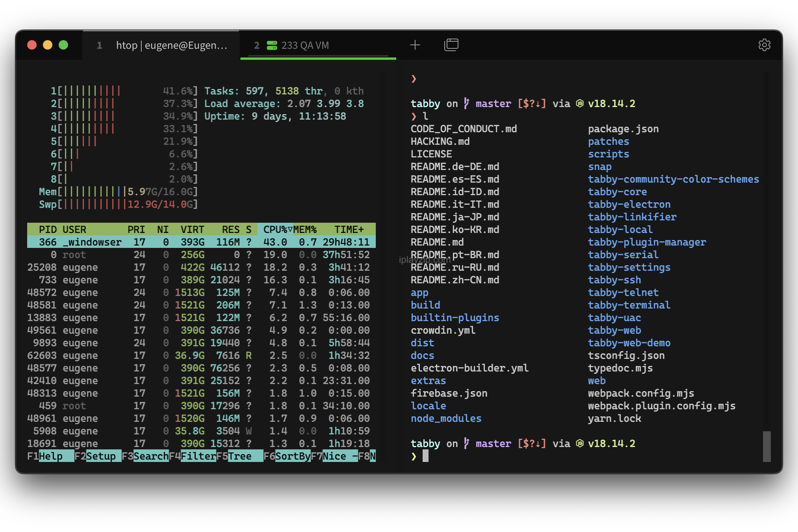This screenshot has width=798, height=532.
Task: Click F3 Search in the htop footer
Action: 145,456
